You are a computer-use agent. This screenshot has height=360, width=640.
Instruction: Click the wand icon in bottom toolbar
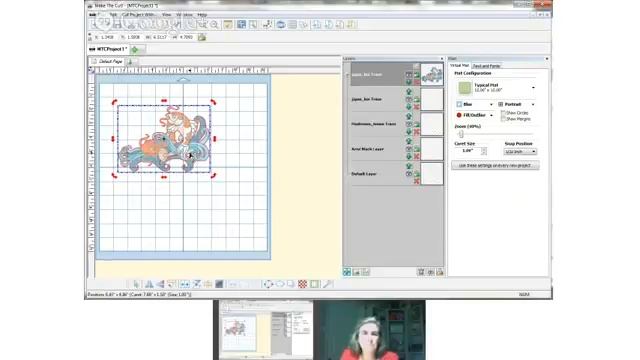pyautogui.click(x=328, y=284)
